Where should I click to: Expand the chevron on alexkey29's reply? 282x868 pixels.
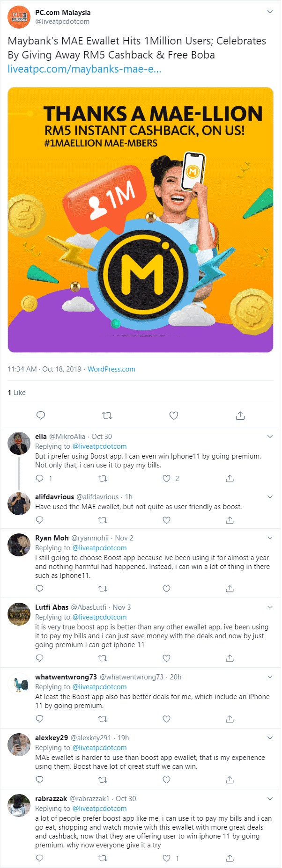[x=270, y=738]
